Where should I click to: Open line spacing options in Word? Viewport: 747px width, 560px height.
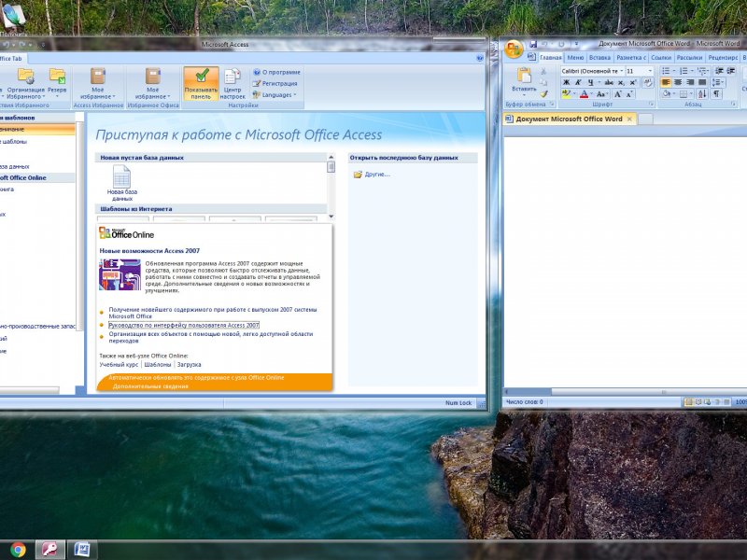pyautogui.click(x=717, y=82)
